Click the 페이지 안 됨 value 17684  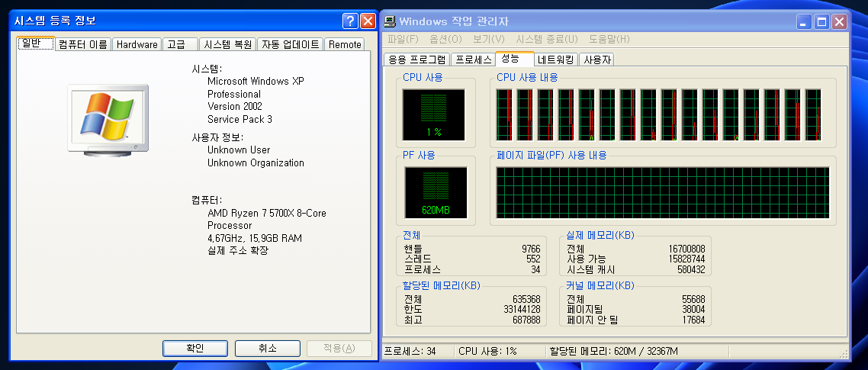[x=693, y=320]
